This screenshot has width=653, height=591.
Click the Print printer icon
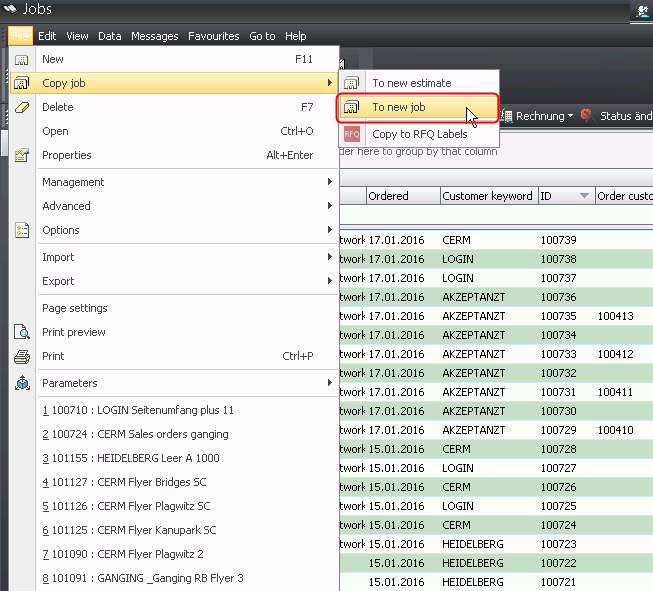21,357
